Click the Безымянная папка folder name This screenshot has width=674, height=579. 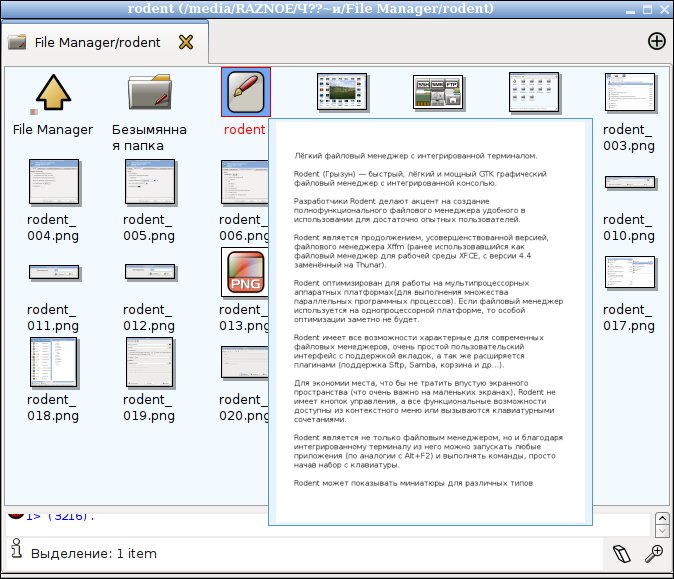tap(149, 138)
